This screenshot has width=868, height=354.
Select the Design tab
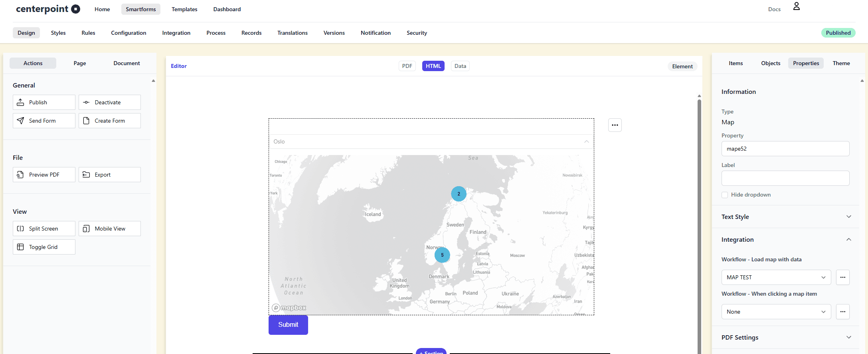point(26,33)
